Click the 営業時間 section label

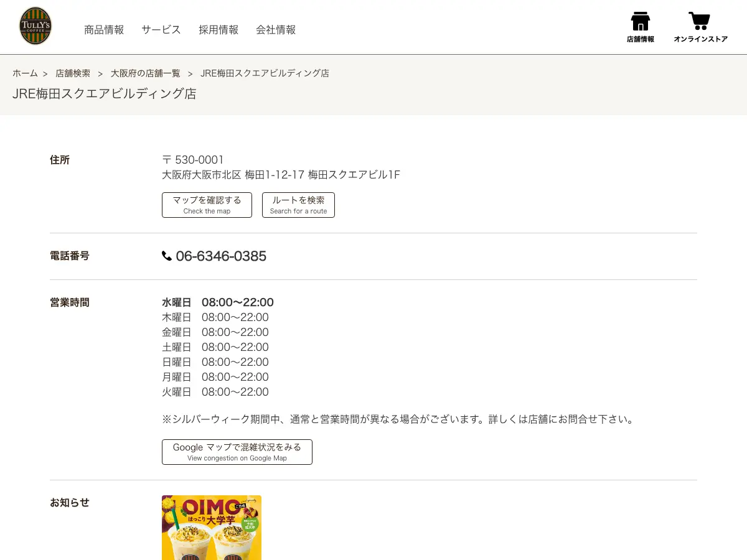point(70,302)
